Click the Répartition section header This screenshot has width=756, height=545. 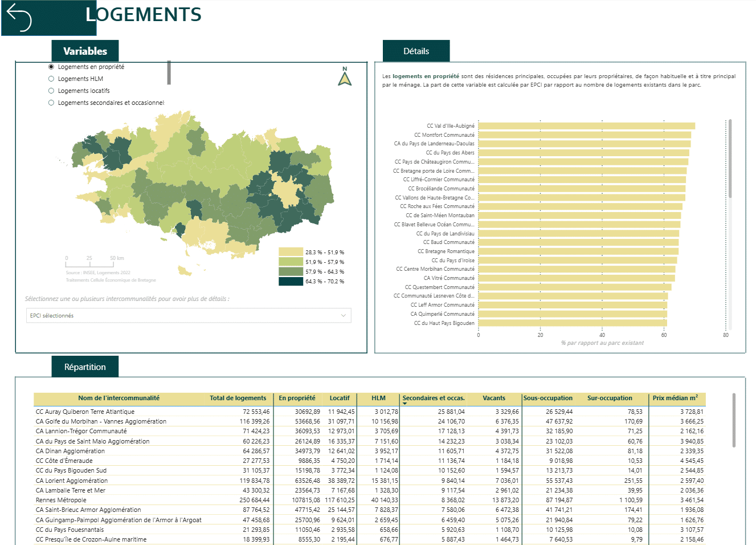click(x=85, y=367)
